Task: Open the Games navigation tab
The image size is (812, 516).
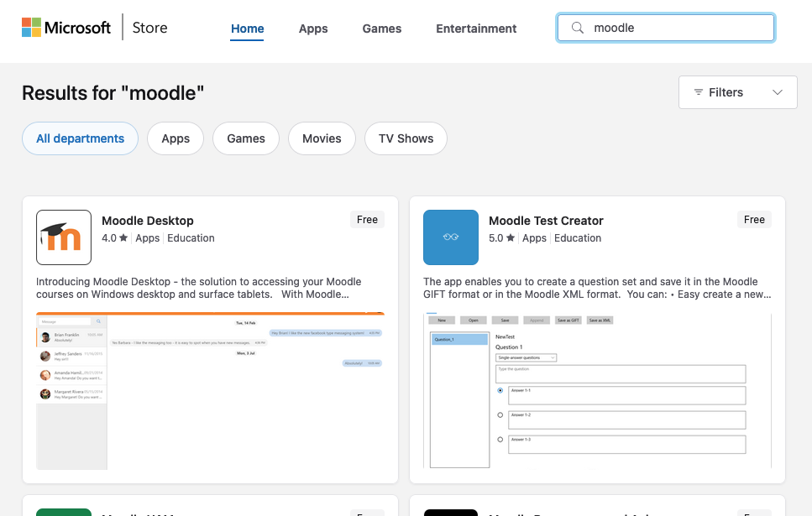Action: point(382,29)
